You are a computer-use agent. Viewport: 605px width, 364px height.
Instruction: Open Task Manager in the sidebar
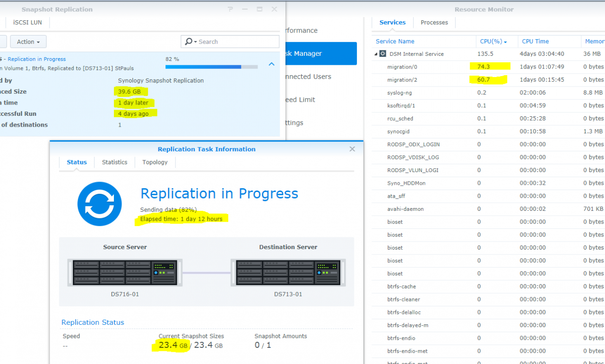[x=303, y=53]
